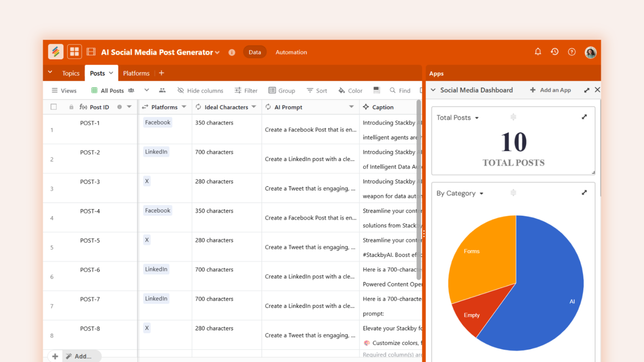
Task: Switch to the Automation tab
Action: click(x=291, y=52)
